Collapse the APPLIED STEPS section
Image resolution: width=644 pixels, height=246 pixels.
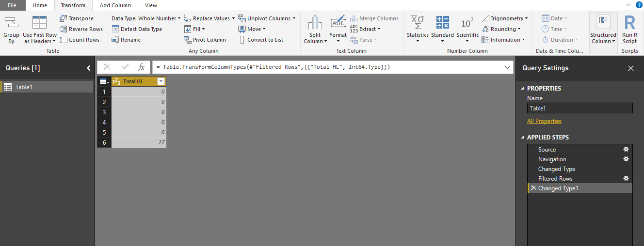(522, 138)
